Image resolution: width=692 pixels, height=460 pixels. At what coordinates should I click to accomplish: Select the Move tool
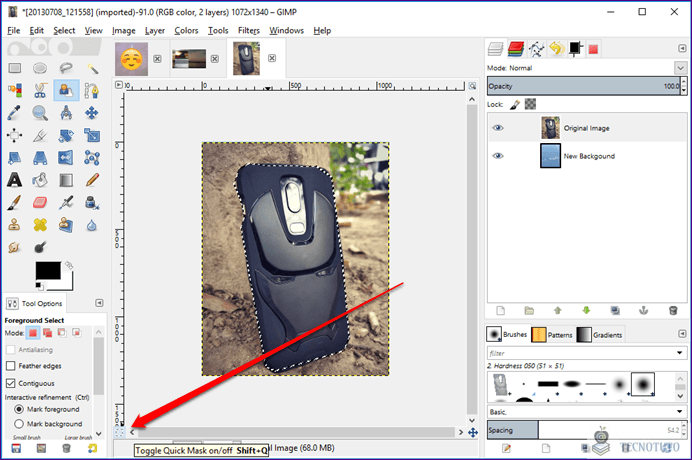tap(92, 113)
